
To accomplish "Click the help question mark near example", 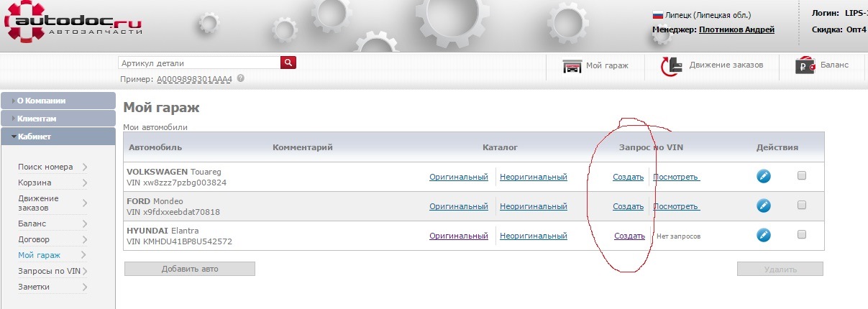I will point(240,78).
